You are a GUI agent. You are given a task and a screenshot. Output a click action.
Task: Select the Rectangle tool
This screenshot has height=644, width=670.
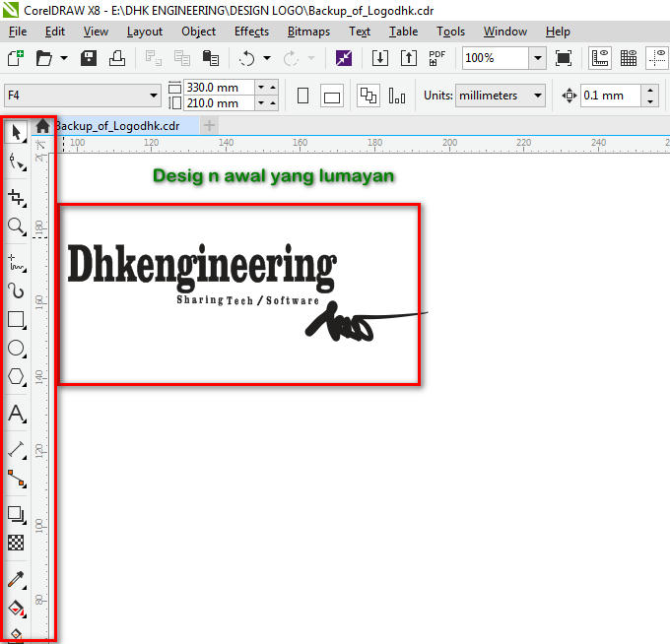(x=16, y=319)
